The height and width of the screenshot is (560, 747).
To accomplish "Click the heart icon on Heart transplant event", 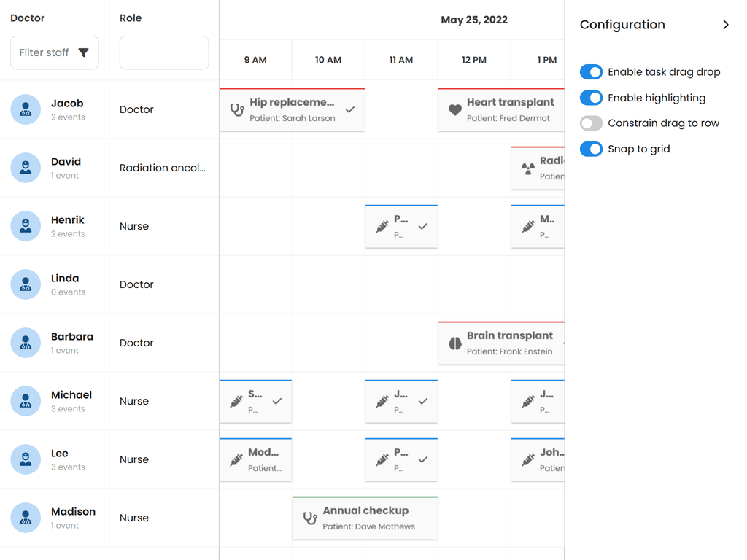I will click(455, 110).
